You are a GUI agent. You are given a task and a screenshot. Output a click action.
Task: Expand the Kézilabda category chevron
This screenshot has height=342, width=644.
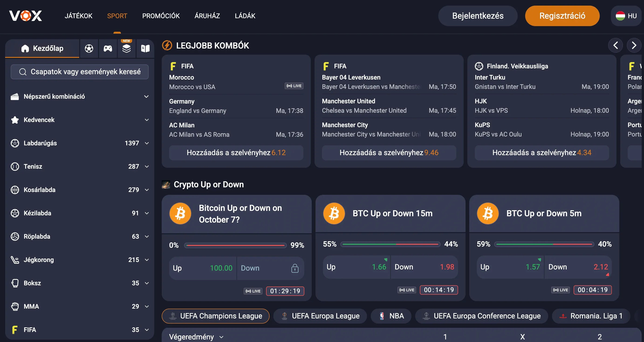[147, 213]
